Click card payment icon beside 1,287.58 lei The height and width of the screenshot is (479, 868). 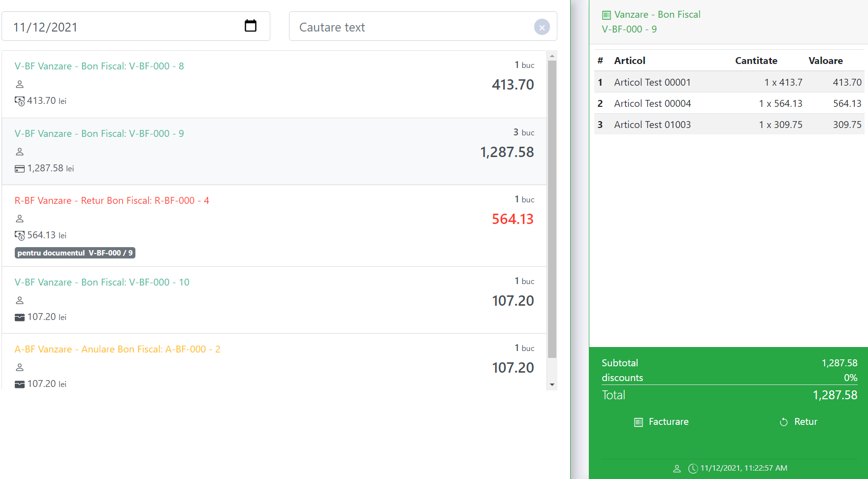coord(20,169)
